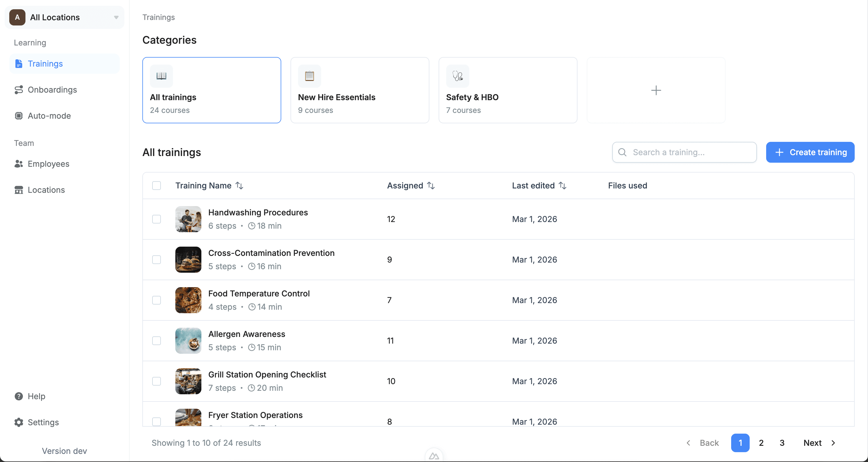Select the New Hire Essentials category
Viewport: 868px width, 462px height.
[360, 90]
